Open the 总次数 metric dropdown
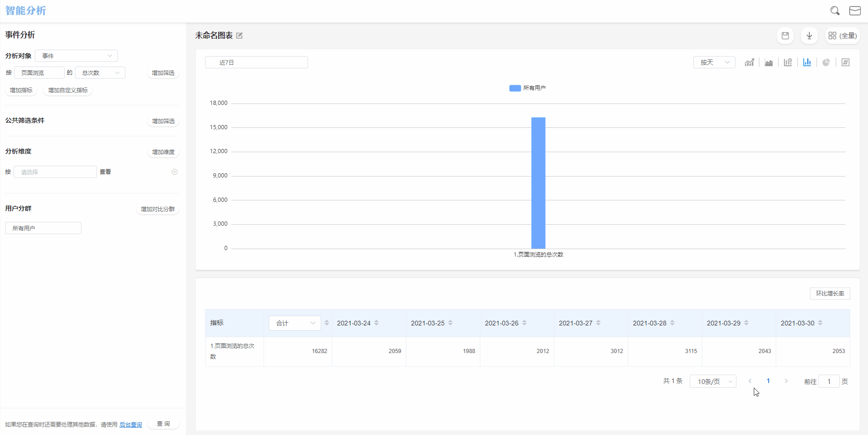 pos(100,73)
